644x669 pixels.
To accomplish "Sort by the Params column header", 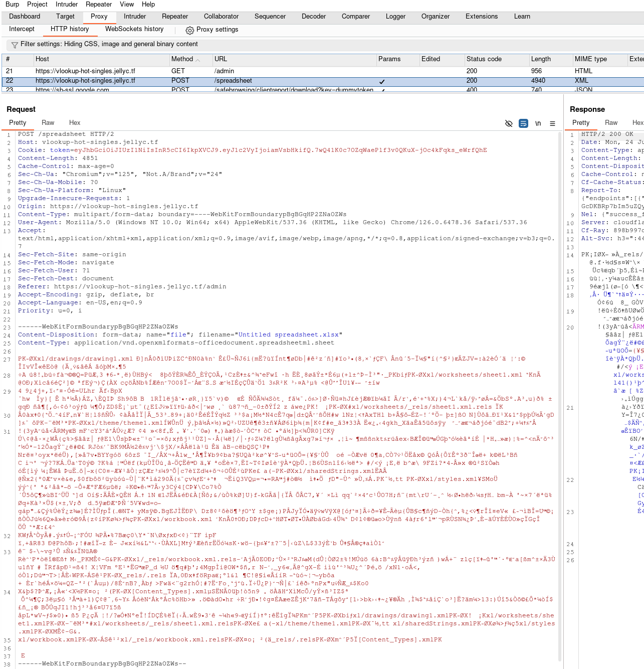I will coord(397,59).
